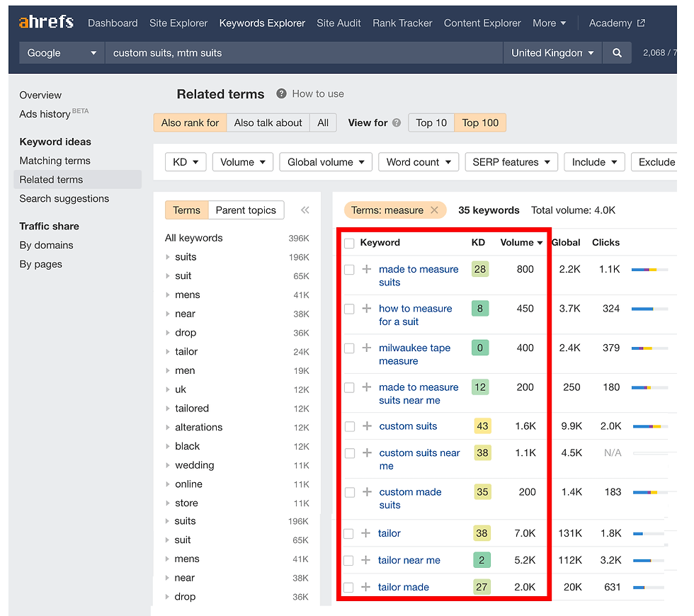694x616 pixels.
Task: Click clicks distribution bar for made to measure suits
Action: coord(649,270)
